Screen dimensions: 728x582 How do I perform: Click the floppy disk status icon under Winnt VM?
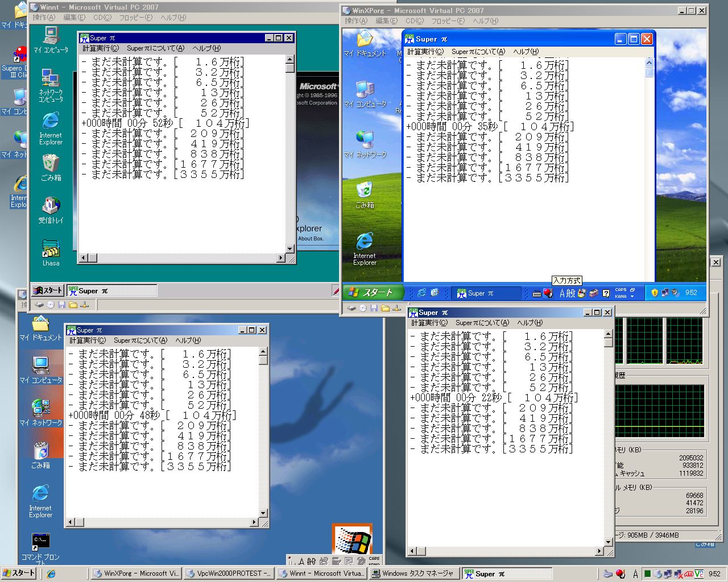[61, 305]
